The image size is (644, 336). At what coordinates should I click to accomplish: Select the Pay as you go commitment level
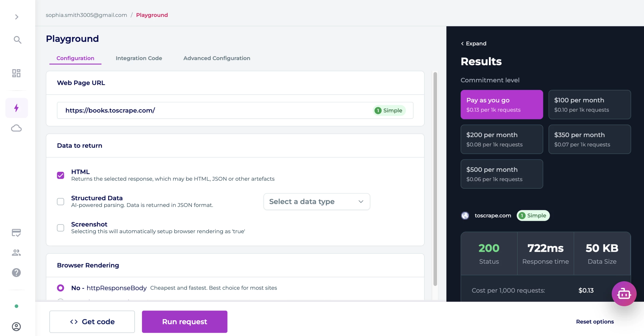pos(502,105)
